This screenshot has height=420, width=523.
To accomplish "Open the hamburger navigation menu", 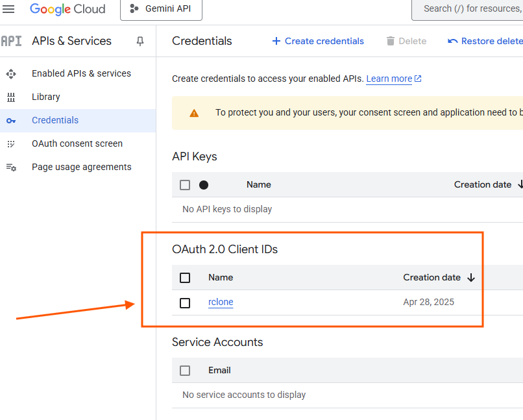I will (8, 9).
